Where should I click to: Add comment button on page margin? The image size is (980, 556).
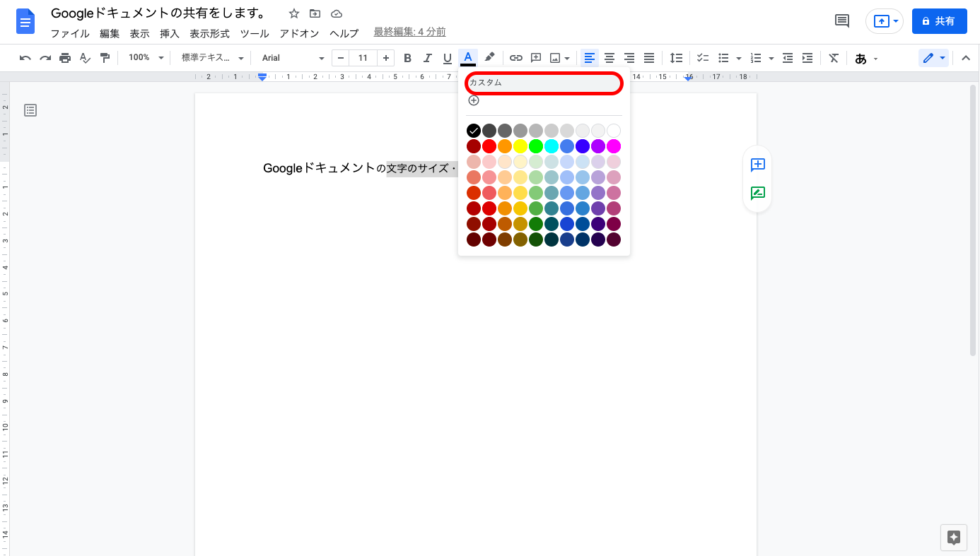(x=757, y=165)
